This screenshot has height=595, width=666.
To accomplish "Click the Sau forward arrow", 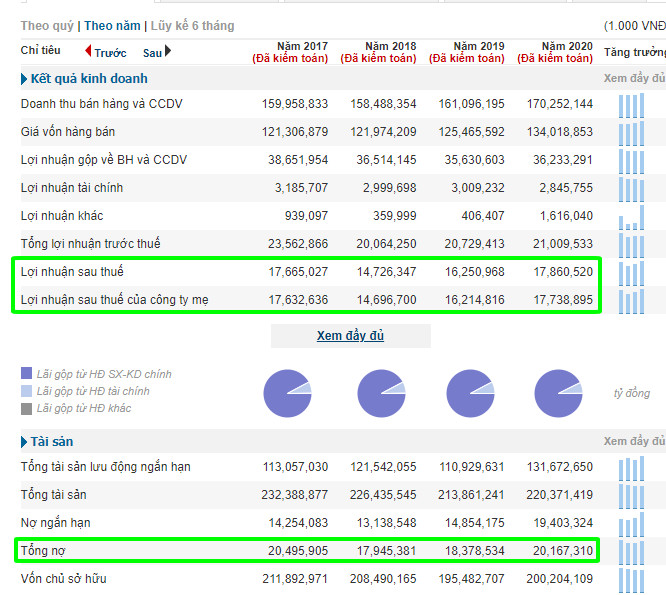I will point(168,51).
